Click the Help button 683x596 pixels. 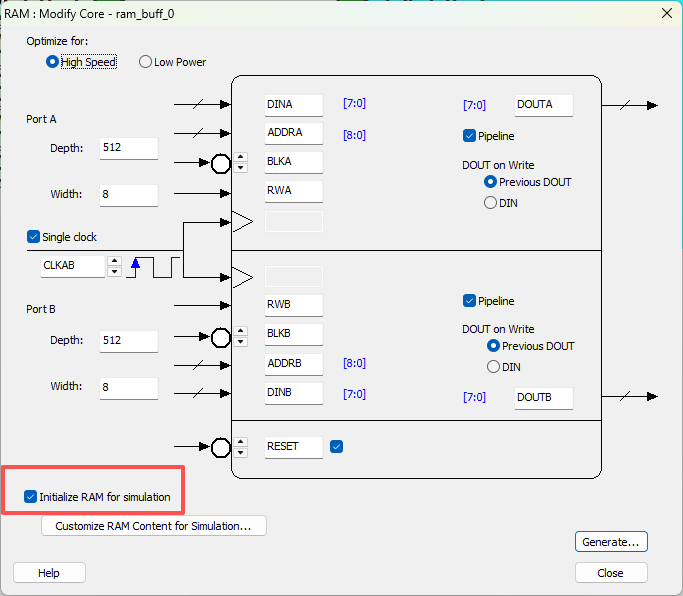tap(49, 572)
